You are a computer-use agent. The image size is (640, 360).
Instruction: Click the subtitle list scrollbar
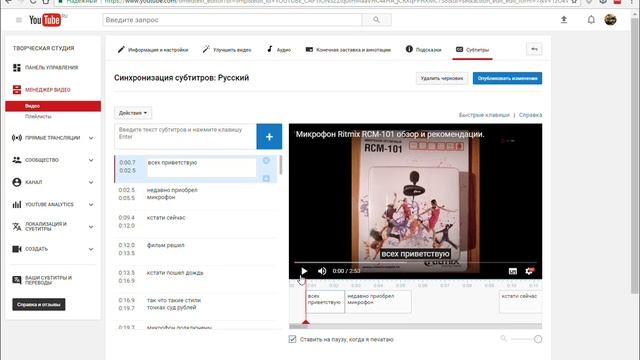280,165
